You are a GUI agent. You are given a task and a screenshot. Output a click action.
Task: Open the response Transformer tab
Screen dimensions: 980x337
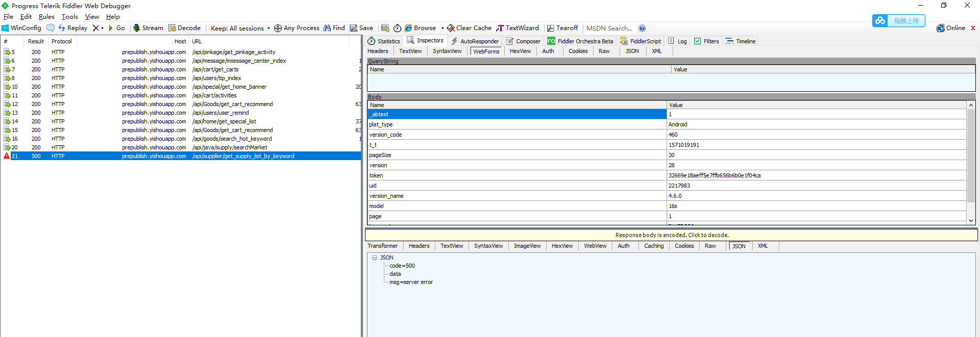pos(383,246)
